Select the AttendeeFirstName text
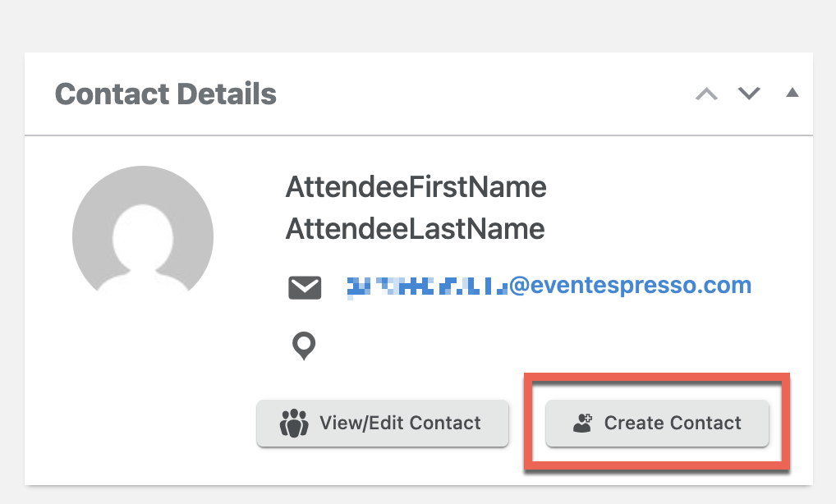Screen dimensions: 836x504 (x=416, y=187)
